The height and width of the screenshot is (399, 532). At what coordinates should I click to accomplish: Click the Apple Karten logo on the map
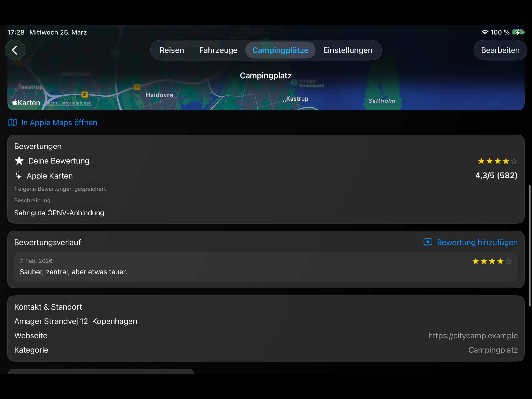point(26,103)
